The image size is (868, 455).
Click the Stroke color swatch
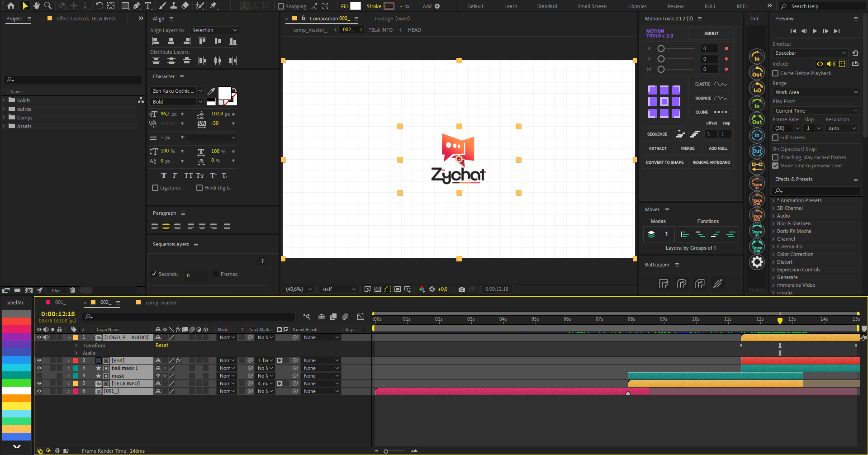pos(389,6)
